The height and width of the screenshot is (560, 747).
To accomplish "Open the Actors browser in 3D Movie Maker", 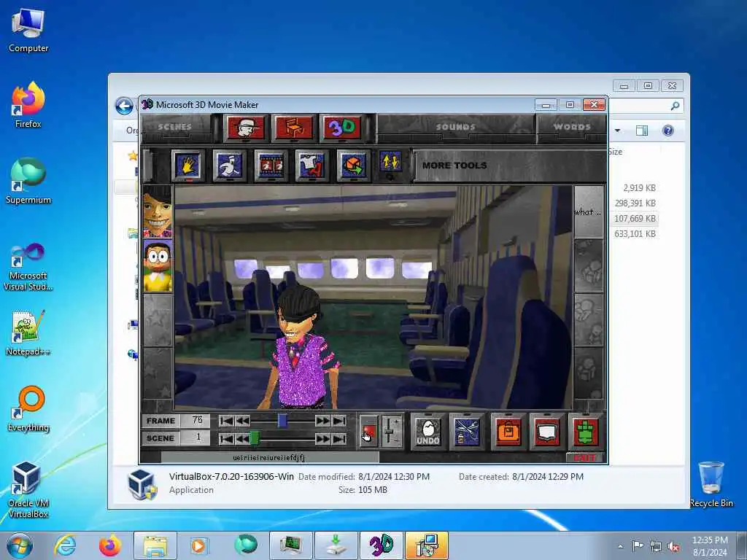I will (x=245, y=127).
